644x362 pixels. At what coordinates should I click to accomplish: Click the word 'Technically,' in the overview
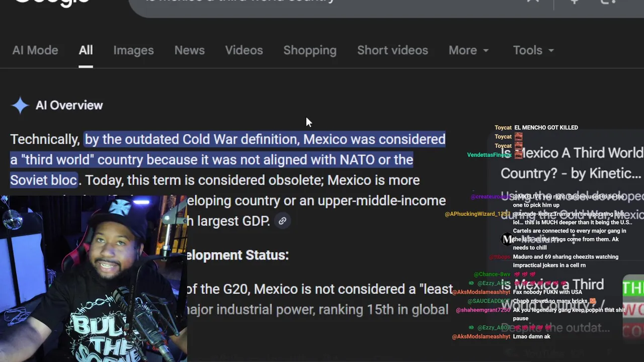click(45, 139)
